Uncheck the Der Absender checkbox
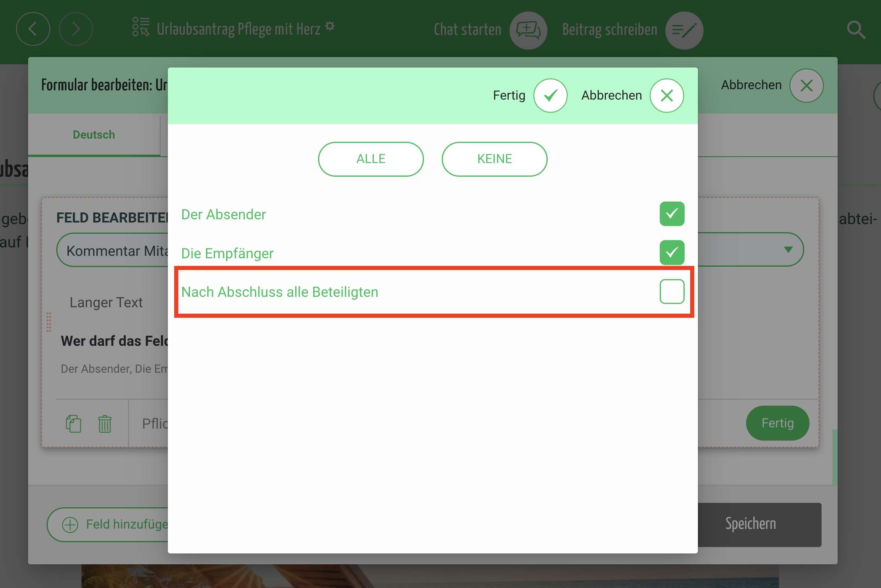The width and height of the screenshot is (881, 588). coord(672,214)
